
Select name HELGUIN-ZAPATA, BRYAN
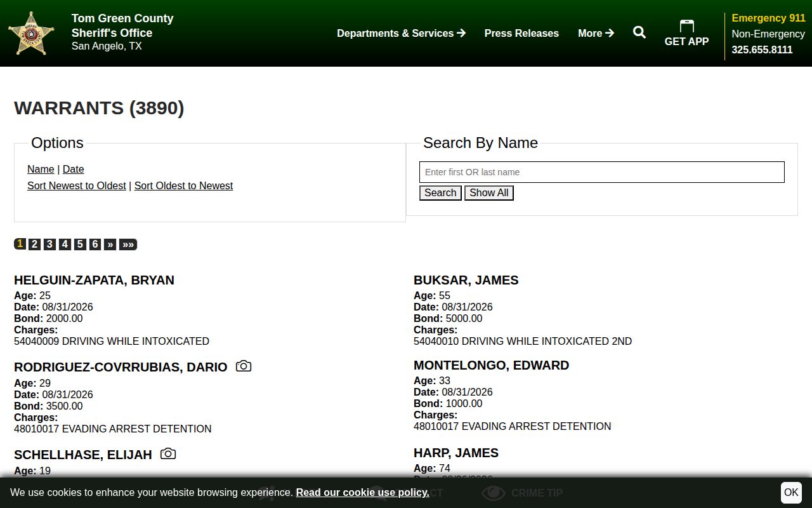(x=94, y=280)
